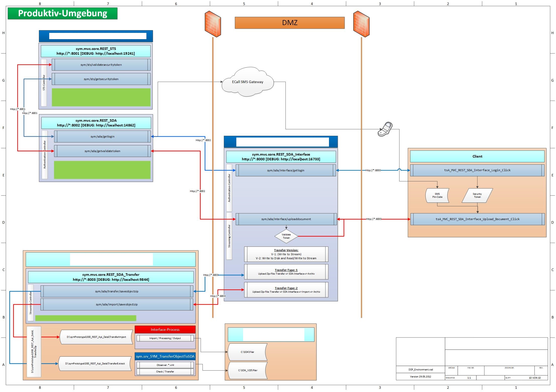
Task: Select the Security Token parallelogram
Action: tap(477, 195)
